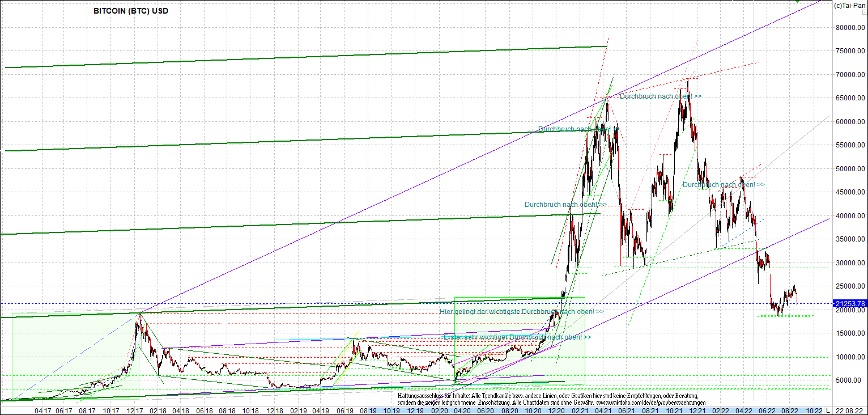The height and width of the screenshot is (415, 868).
Task: Click the 50000.00 price axis label
Action: [850, 169]
